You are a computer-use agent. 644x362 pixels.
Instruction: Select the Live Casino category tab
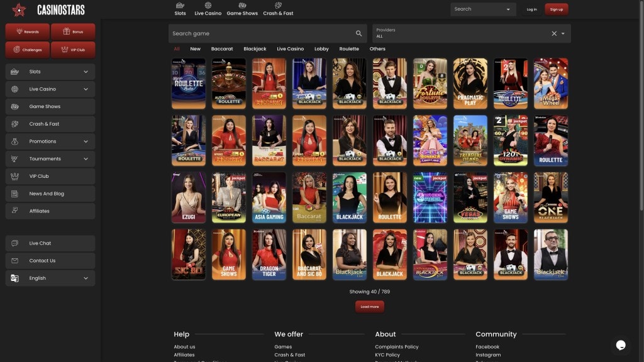pyautogui.click(x=291, y=49)
